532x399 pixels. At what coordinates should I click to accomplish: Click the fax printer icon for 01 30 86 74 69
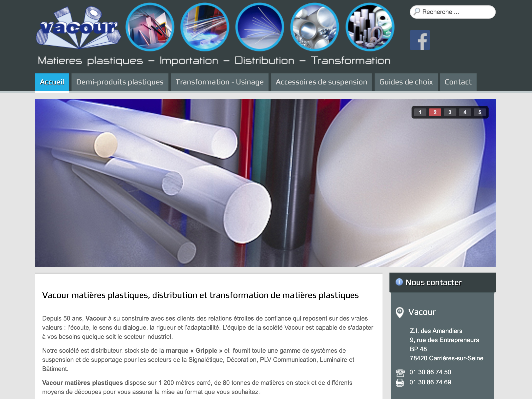pyautogui.click(x=400, y=383)
